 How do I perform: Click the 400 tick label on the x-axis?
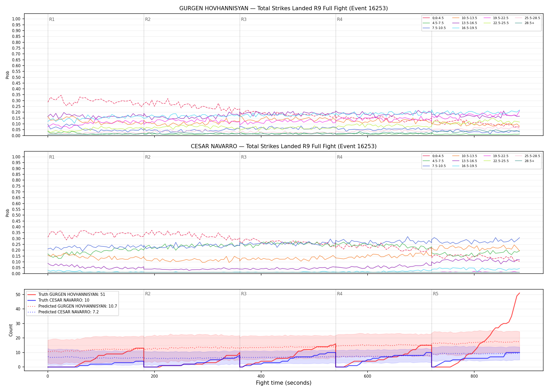pos(261,376)
